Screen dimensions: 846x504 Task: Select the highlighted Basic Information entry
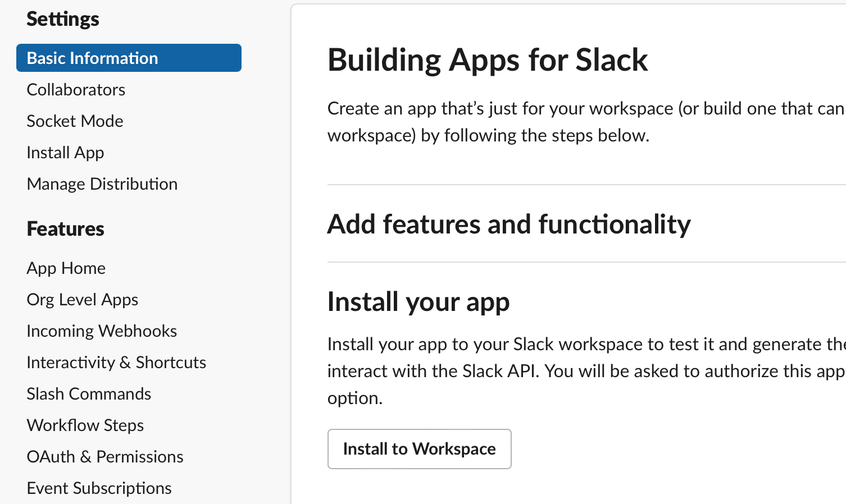click(x=92, y=58)
